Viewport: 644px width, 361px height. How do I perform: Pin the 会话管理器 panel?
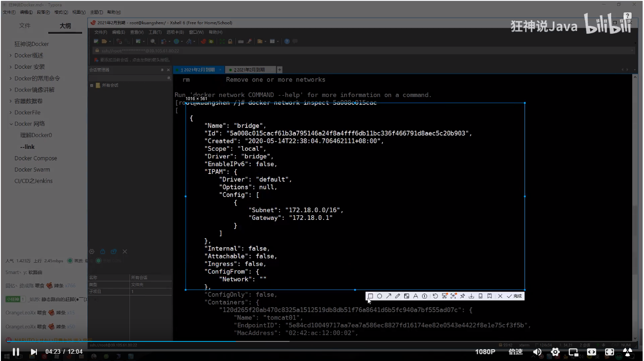(x=162, y=70)
